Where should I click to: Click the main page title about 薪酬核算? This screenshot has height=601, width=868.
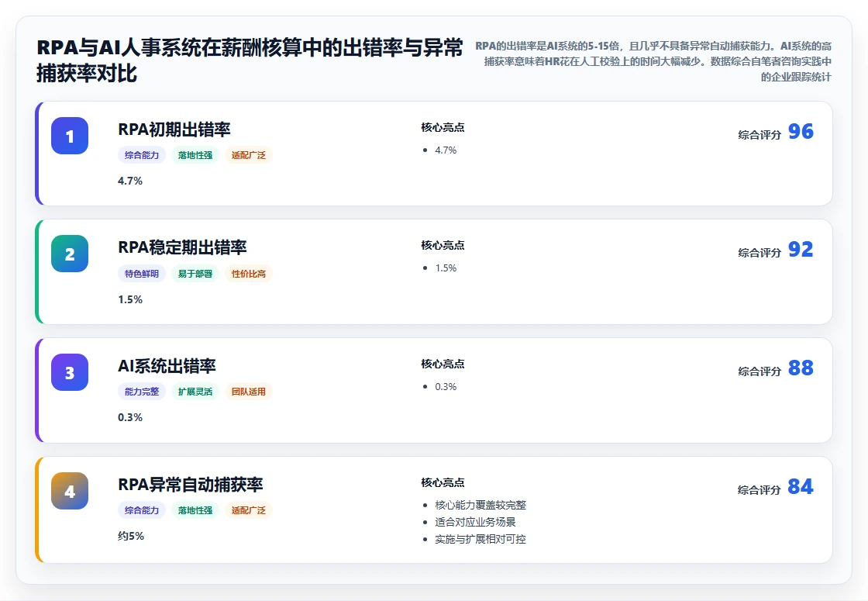(x=250, y=60)
